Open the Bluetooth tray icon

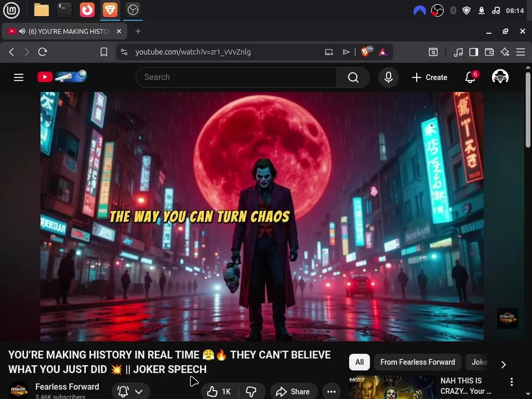453,11
